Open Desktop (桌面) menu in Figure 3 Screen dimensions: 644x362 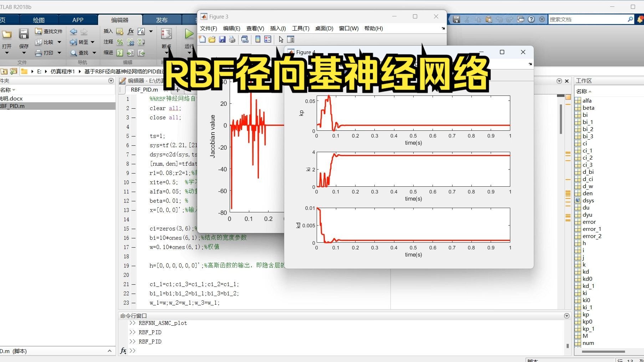324,28
